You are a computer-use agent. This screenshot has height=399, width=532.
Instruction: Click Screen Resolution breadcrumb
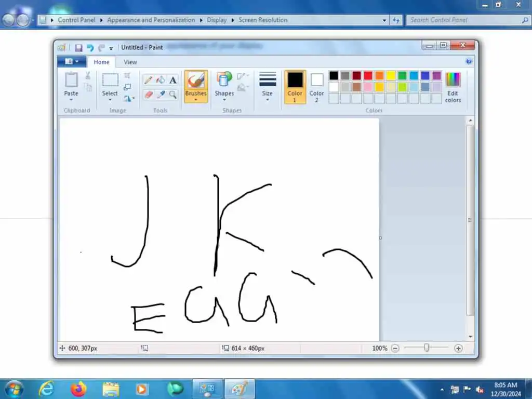263,20
